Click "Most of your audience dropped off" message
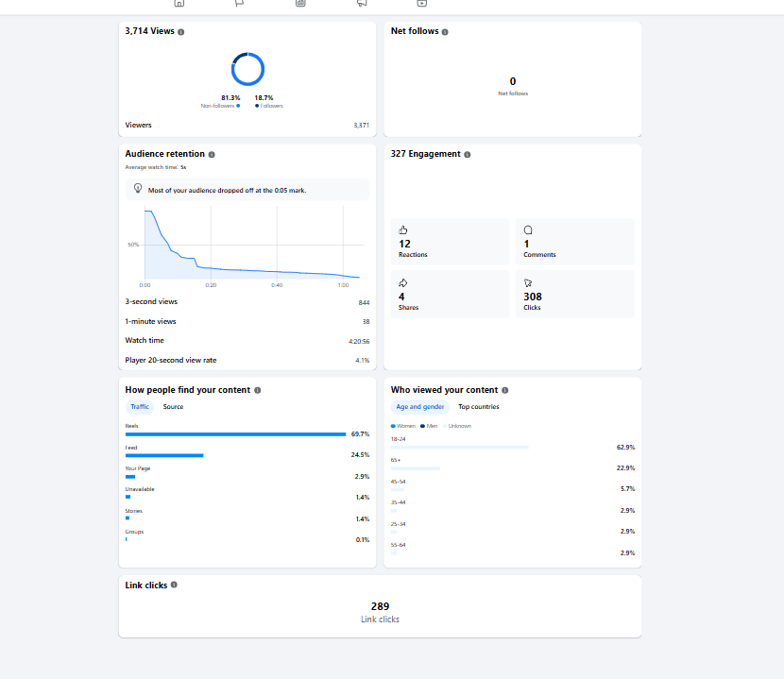Screen dimensions: 784x679 pos(227,191)
